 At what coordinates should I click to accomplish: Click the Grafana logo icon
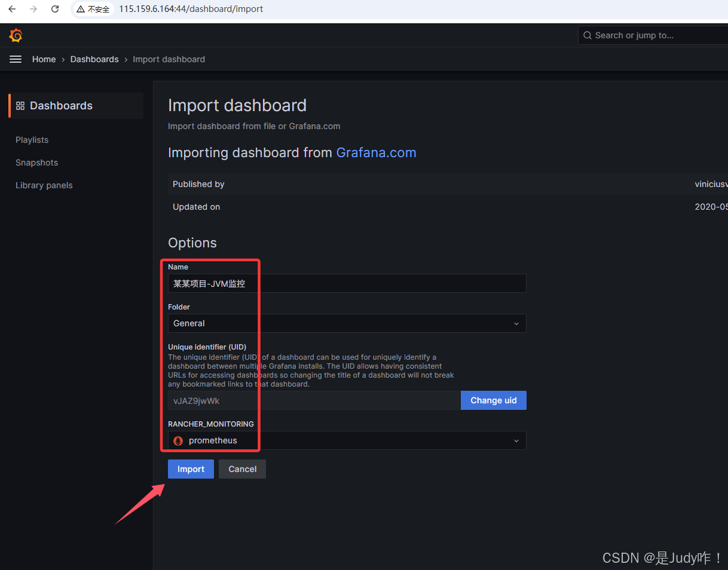(16, 35)
